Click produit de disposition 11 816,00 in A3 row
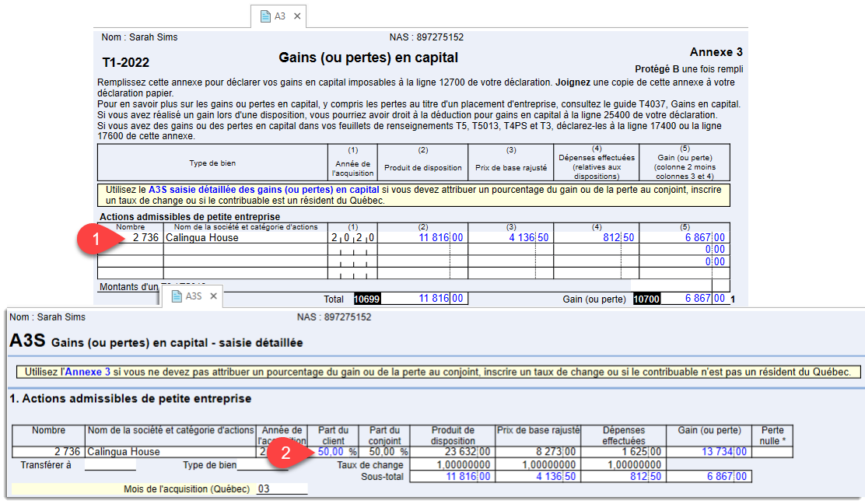Image resolution: width=865 pixels, height=504 pixels. click(x=422, y=238)
